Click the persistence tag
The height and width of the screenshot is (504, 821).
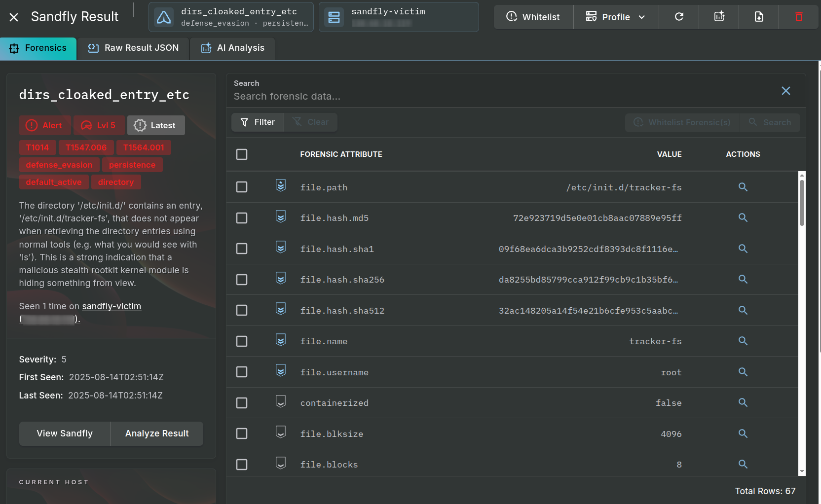[x=132, y=165]
